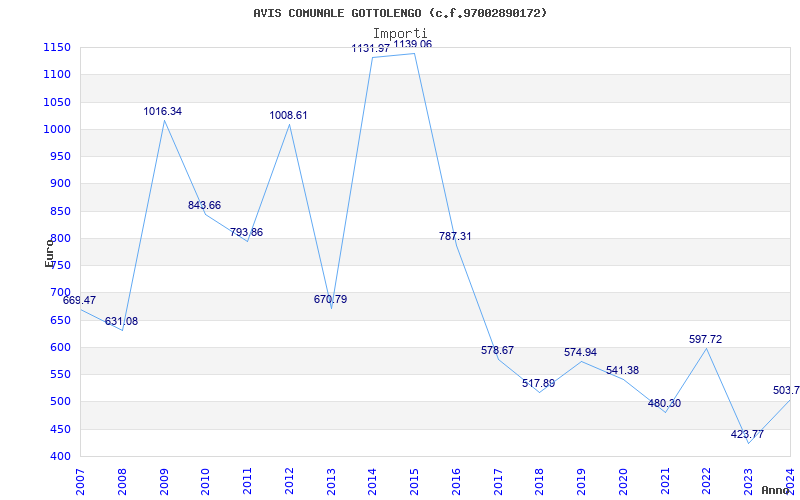Click the Anno x-axis title

pos(776,490)
